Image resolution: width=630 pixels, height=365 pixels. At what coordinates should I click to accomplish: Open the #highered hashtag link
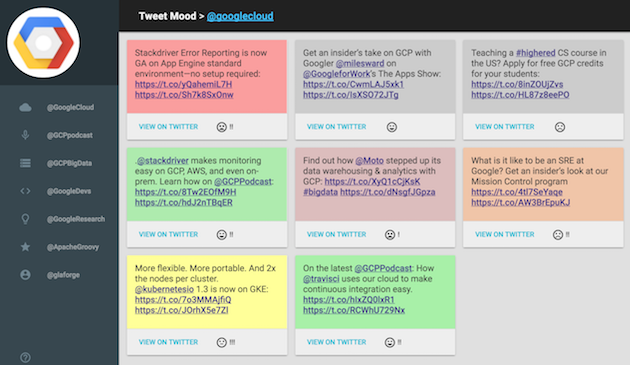pos(536,53)
